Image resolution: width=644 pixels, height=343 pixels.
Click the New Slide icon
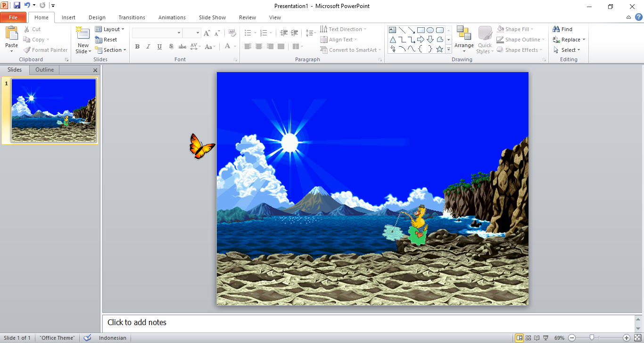[x=83, y=34]
